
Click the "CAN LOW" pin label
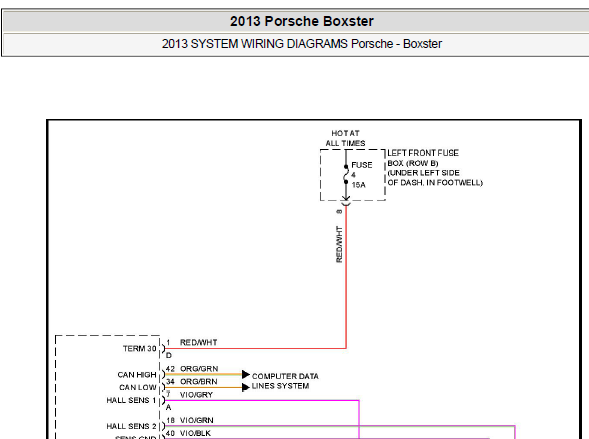click(137, 387)
